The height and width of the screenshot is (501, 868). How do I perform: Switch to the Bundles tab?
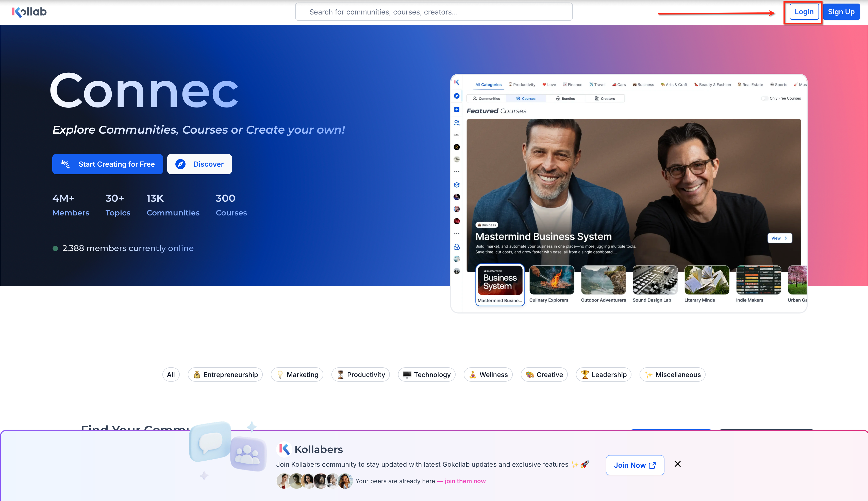pos(565,98)
